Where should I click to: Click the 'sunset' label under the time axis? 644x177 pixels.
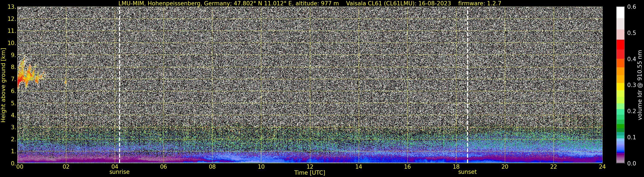(467, 172)
